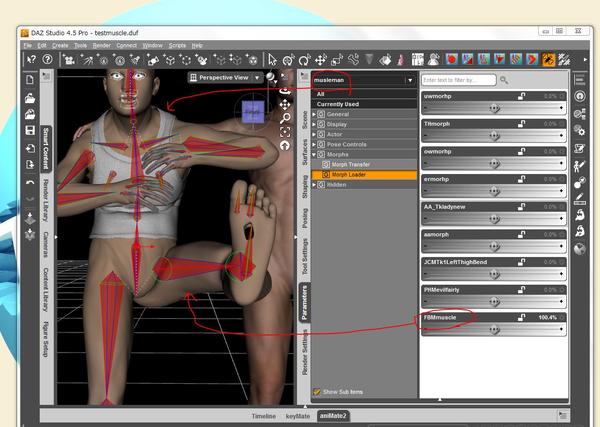The image size is (600, 427).
Task: Click the Undo arrow in left toolbar
Action: 30,183
